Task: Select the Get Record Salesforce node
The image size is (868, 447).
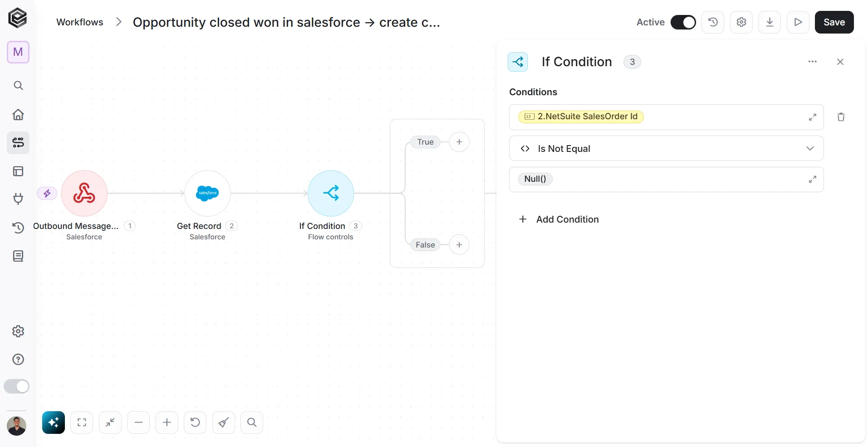Action: (207, 193)
